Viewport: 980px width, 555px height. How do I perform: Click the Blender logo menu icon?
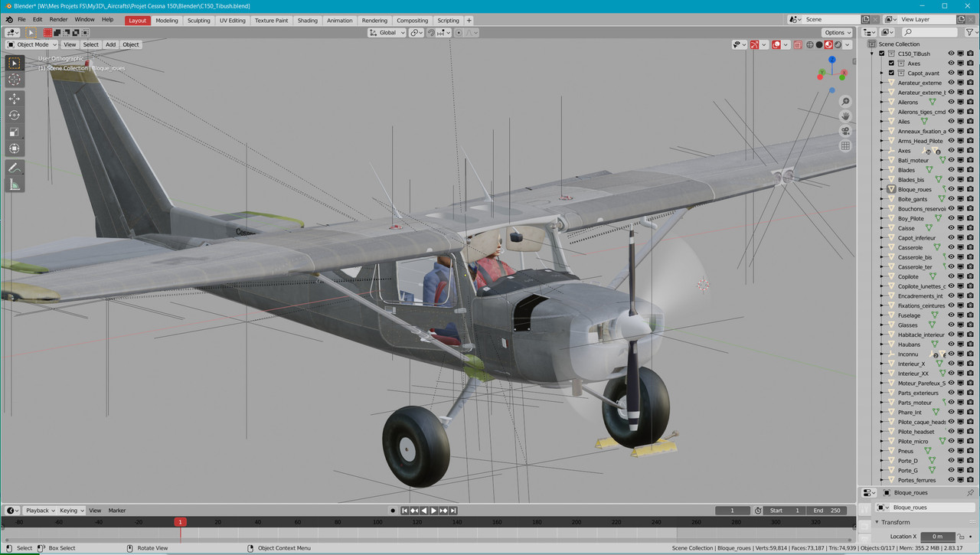click(8, 19)
